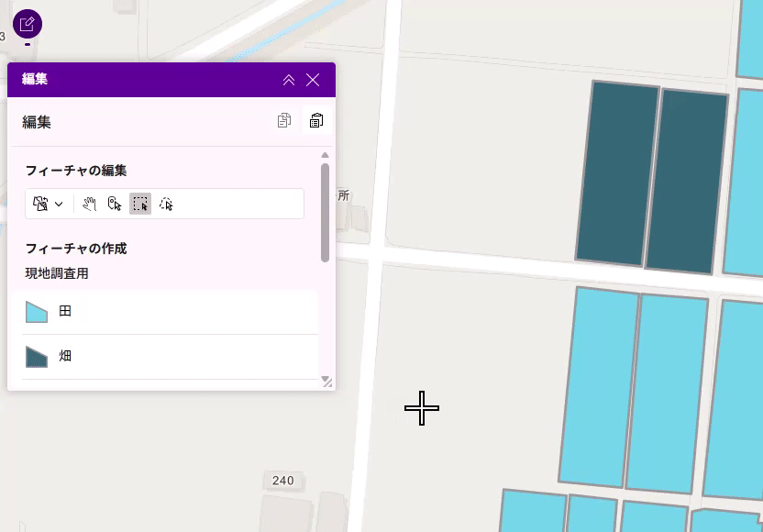Click the panel's vertical scrollbar thumb

[x=325, y=211]
